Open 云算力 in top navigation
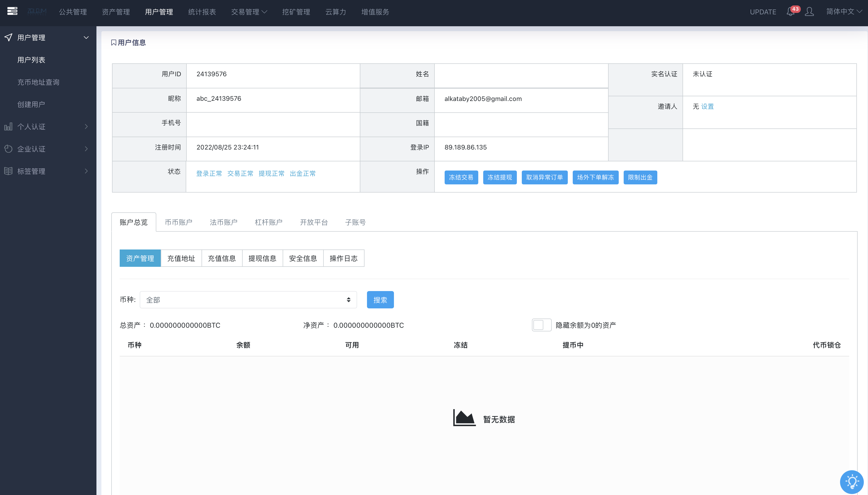The width and height of the screenshot is (868, 495). (336, 12)
